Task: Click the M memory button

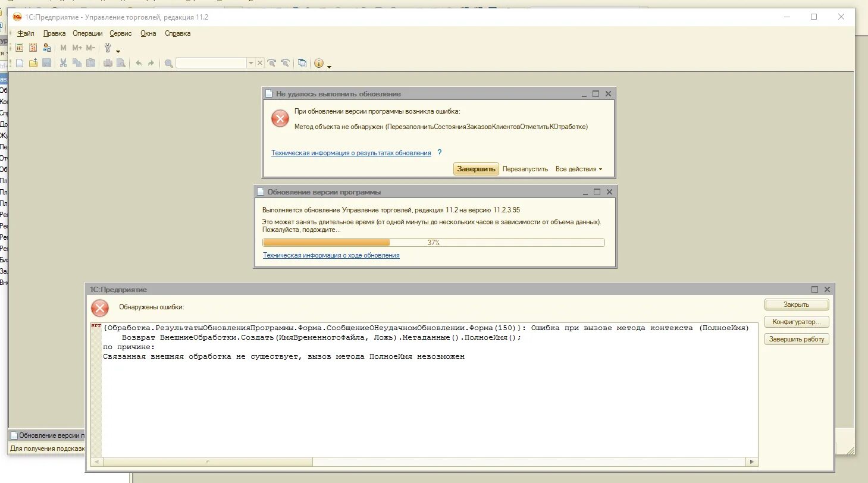Action: click(x=64, y=48)
